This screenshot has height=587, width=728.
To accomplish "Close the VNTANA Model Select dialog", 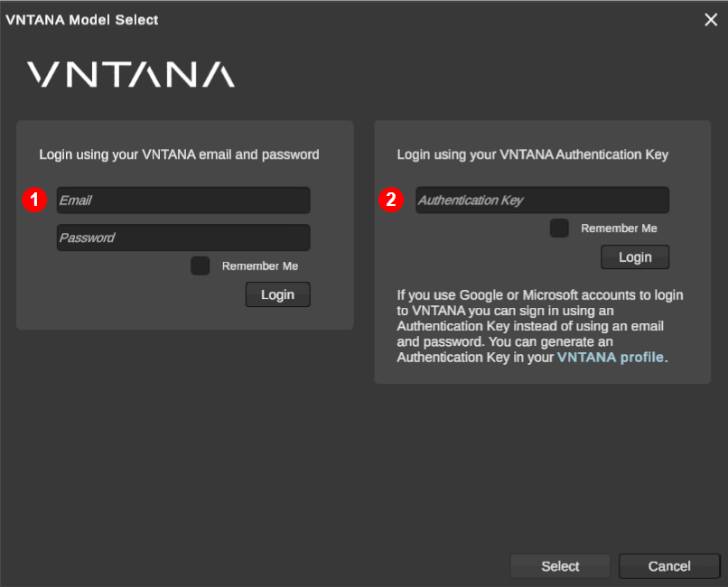I will pos(711,19).
